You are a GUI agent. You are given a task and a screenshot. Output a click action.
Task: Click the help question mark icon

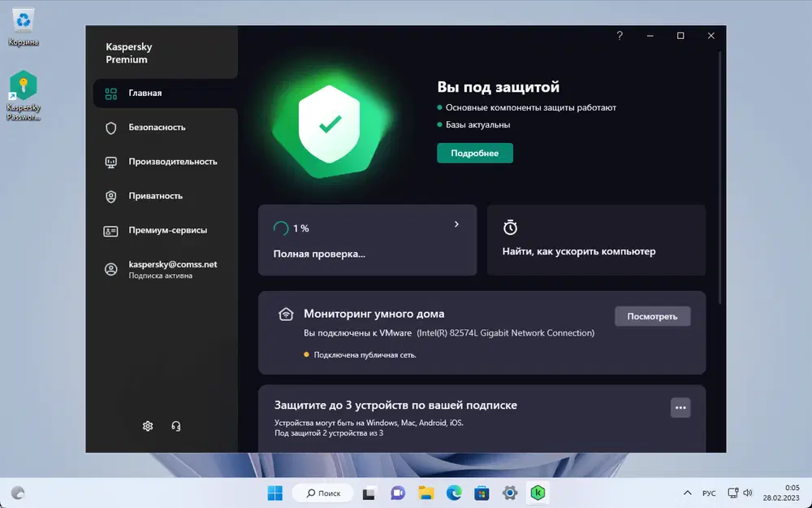(620, 36)
